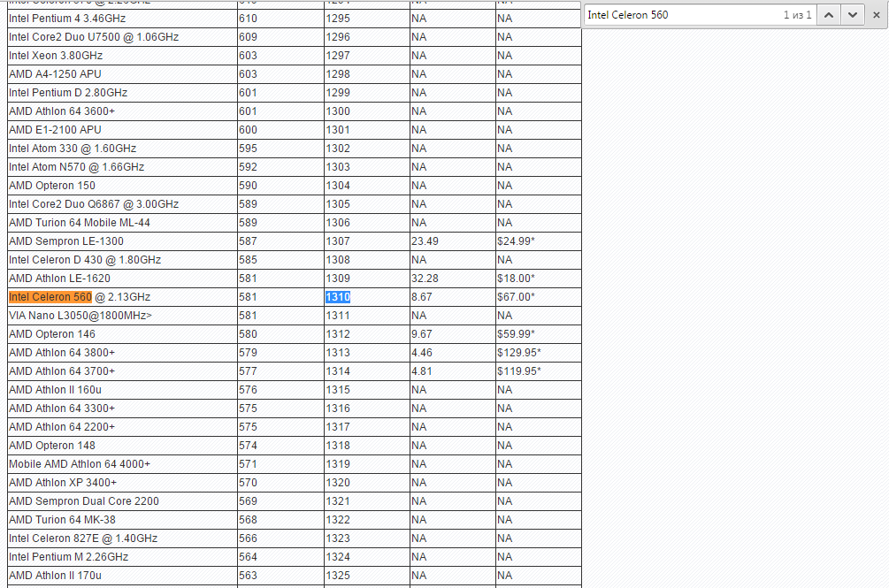
Task: Select the highlighted Intel Celeron 560 text
Action: [50, 297]
